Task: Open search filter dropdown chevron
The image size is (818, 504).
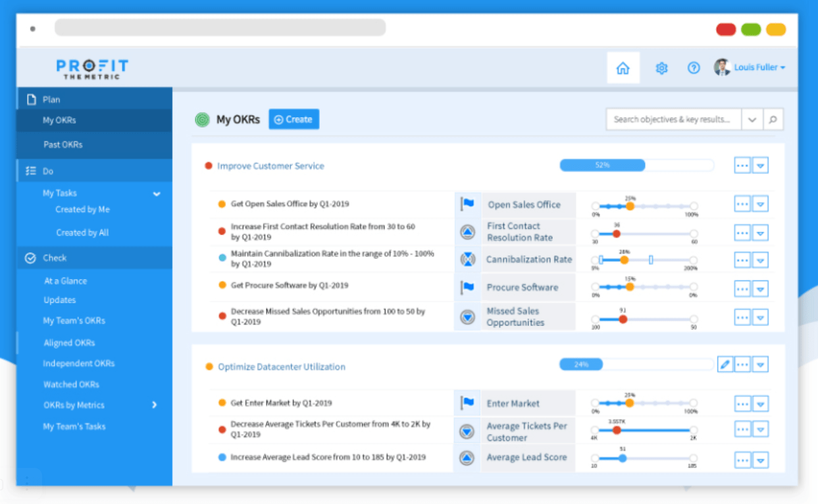Action: point(752,120)
